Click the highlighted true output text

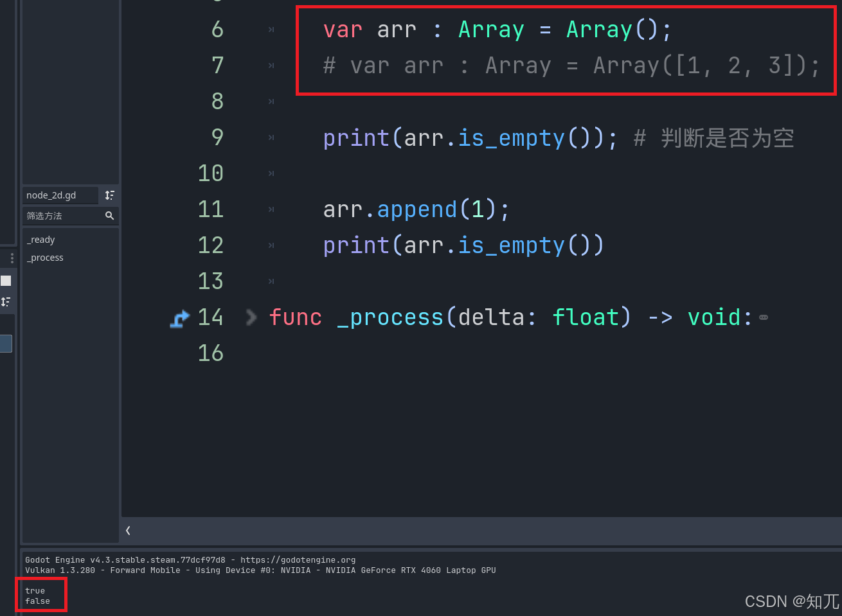35,590
